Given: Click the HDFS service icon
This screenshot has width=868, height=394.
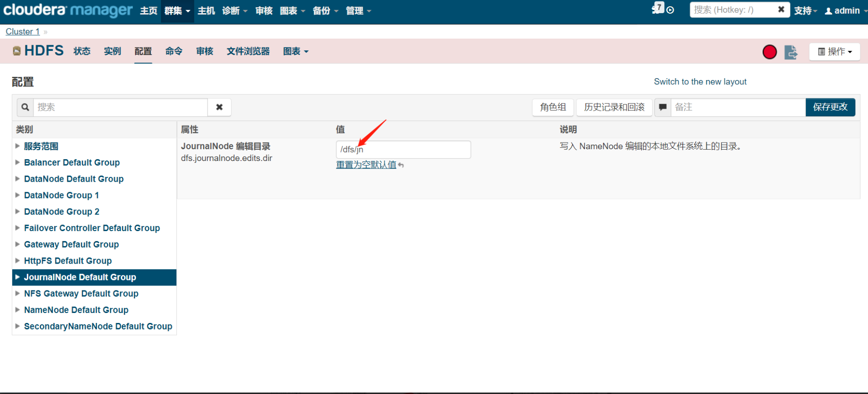Looking at the screenshot, I should (x=16, y=51).
